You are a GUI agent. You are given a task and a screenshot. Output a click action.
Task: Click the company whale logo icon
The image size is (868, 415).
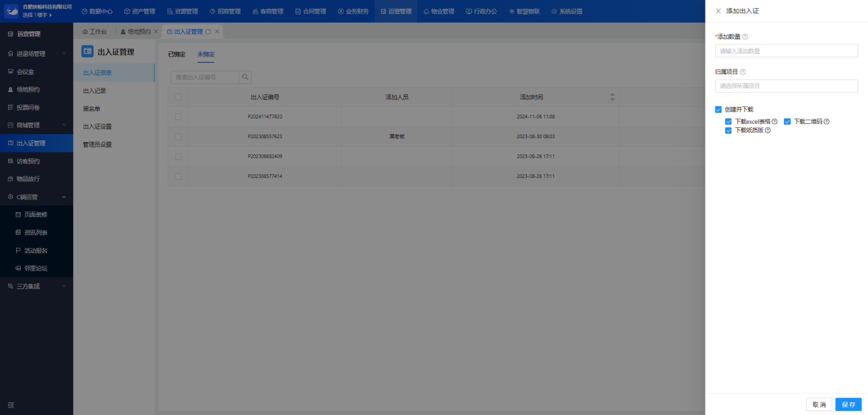click(12, 11)
